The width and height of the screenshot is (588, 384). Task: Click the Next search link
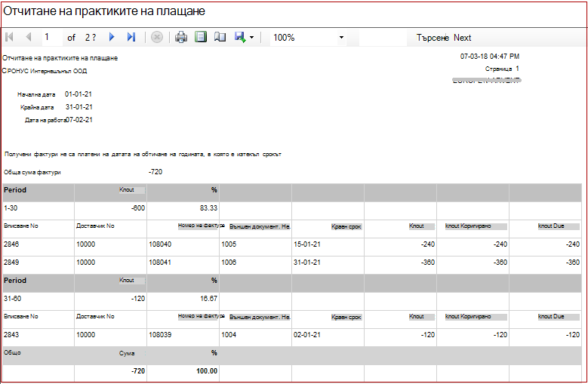pyautogui.click(x=463, y=38)
